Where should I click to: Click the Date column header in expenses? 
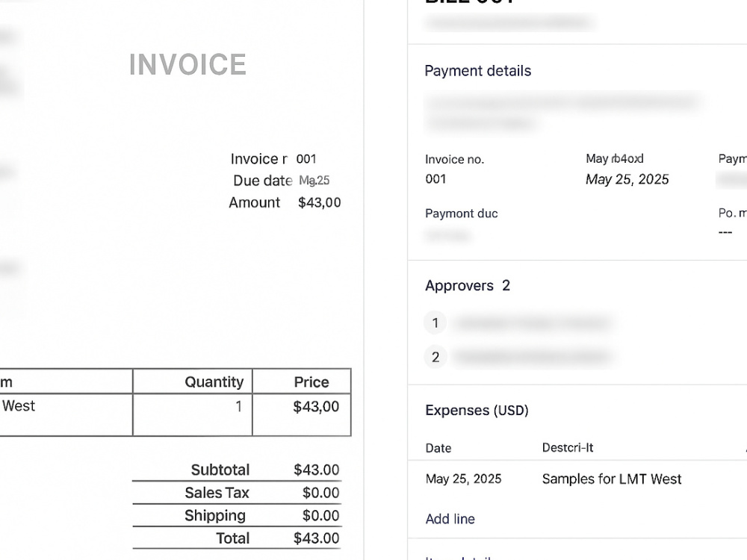[438, 448]
